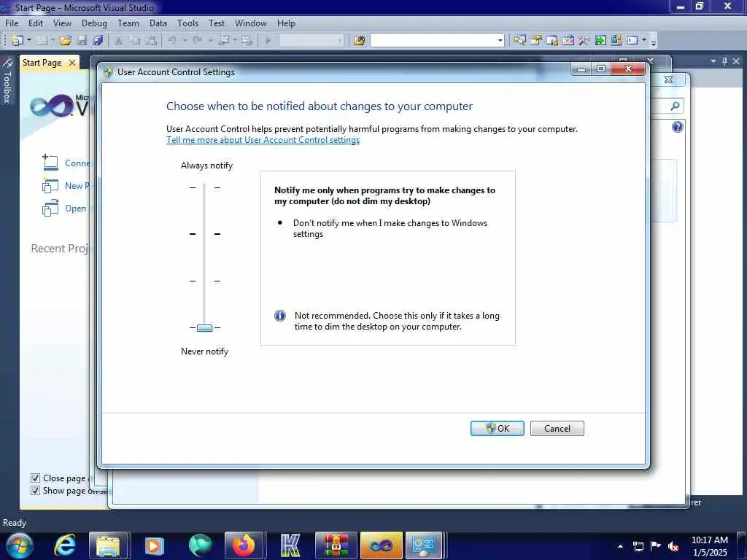Viewport: 747px width, 560px height.
Task: Open Internet Explorer from the taskbar
Action: pyautogui.click(x=65, y=545)
